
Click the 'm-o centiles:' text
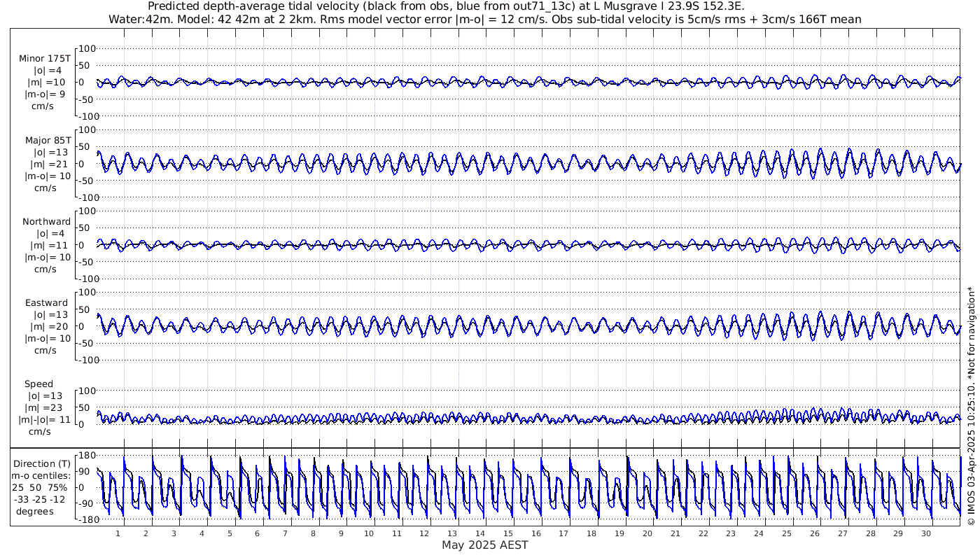click(43, 476)
